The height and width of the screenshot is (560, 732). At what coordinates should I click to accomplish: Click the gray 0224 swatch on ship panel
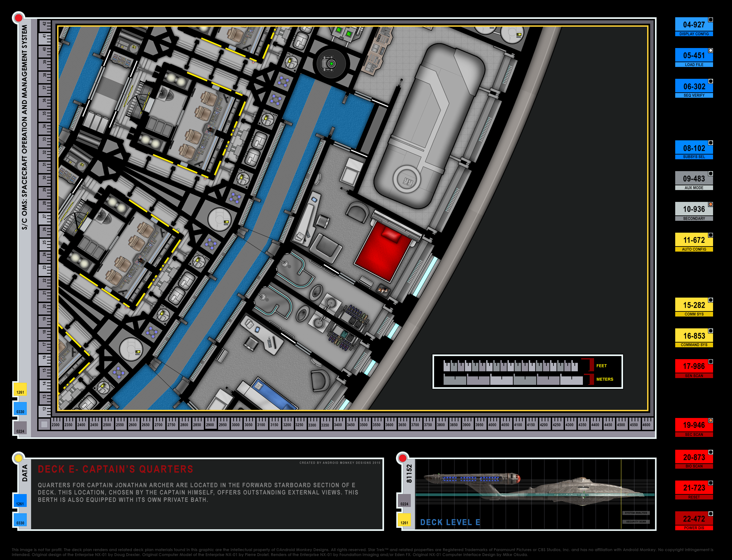(x=404, y=500)
